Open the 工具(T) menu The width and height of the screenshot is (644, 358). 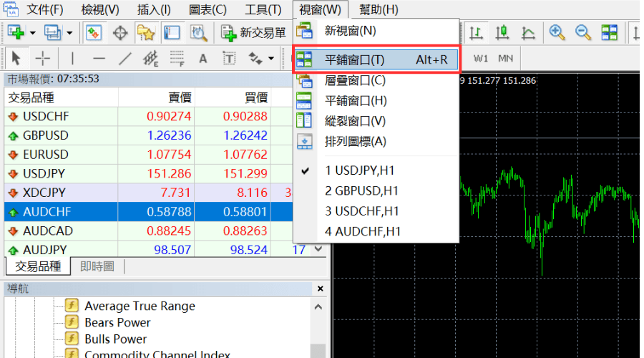[263, 9]
